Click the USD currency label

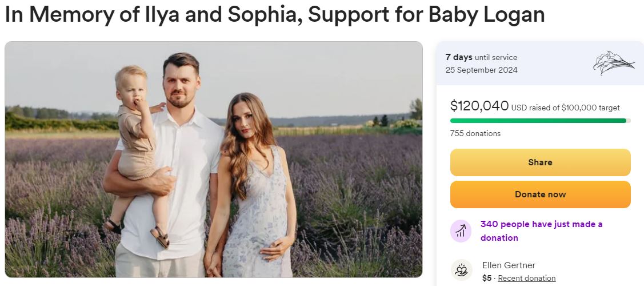coord(519,108)
